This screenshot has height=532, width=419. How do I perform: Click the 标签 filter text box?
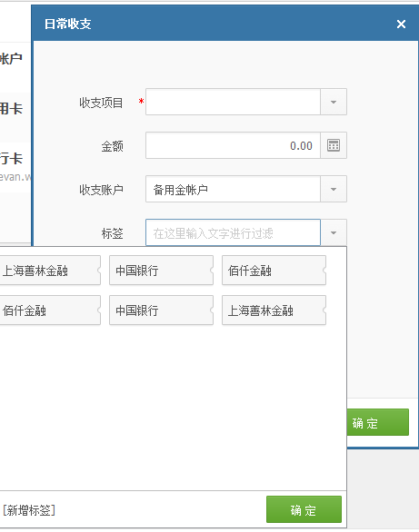[x=233, y=232]
